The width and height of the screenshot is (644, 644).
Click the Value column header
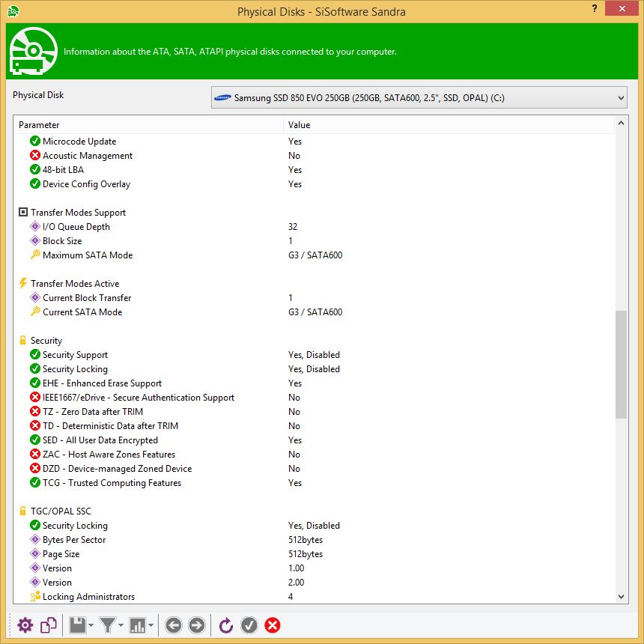pyautogui.click(x=449, y=125)
